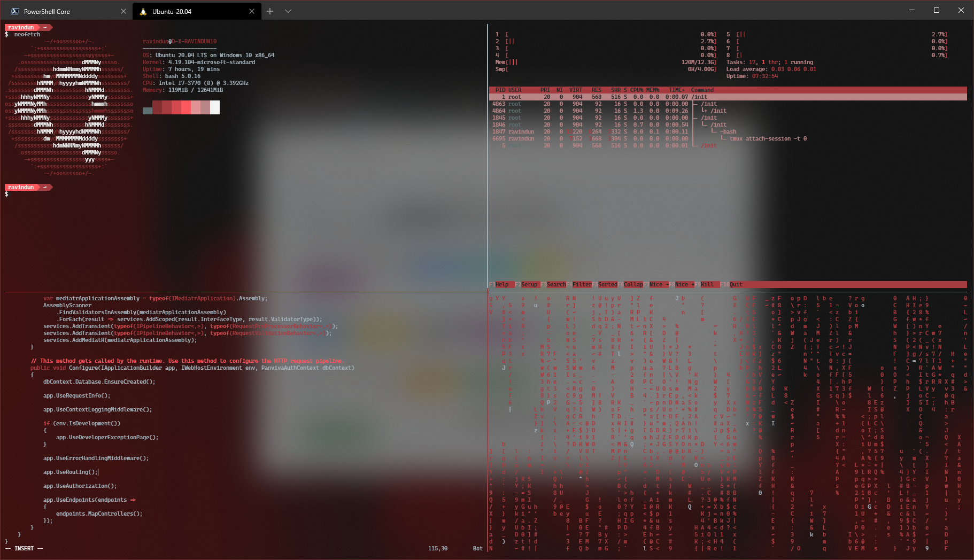Click 'public void Configure' method signature line
Screen dimensions: 974x560
pyautogui.click(x=192, y=368)
